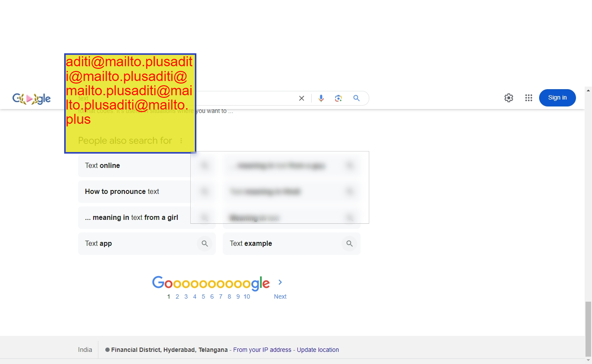Go to results page 3
592x364 pixels.
pos(186,296)
